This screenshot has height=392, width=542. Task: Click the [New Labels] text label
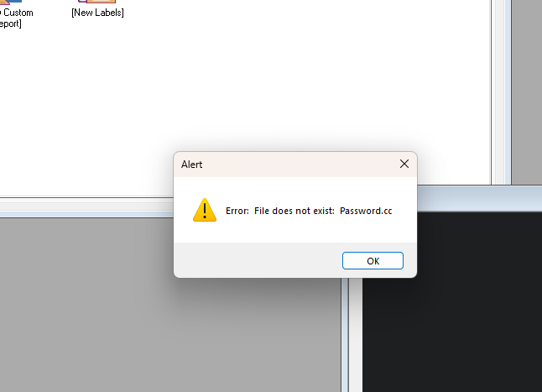pyautogui.click(x=97, y=13)
